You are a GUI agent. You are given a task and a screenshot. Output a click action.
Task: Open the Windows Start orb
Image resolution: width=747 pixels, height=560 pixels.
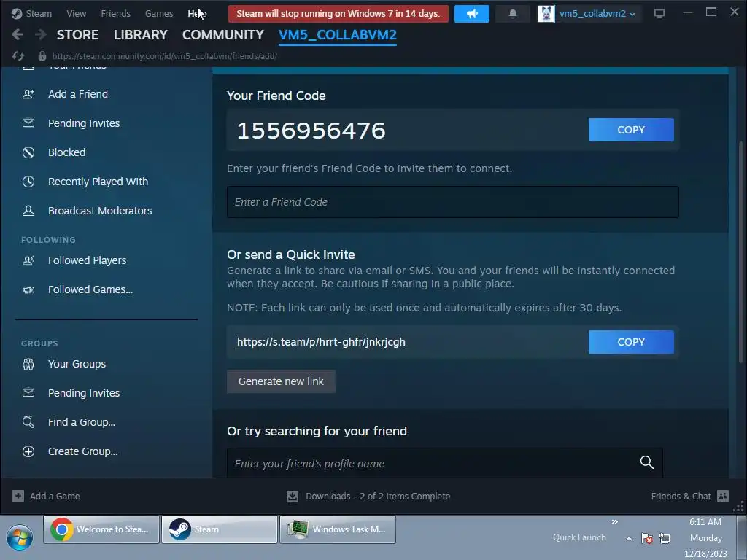coord(20,537)
